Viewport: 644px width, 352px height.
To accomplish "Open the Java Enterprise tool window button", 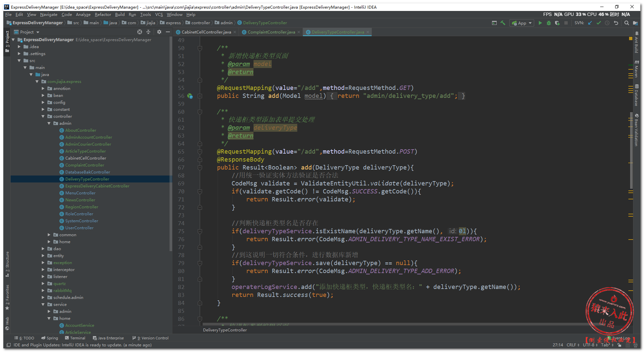I will pos(108,338).
